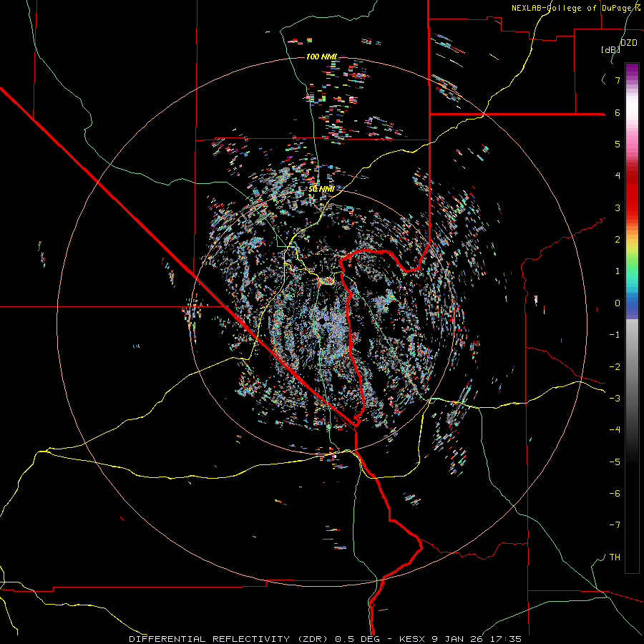Pick the purple top of the color scale
644x644 pixels.
click(x=632, y=71)
